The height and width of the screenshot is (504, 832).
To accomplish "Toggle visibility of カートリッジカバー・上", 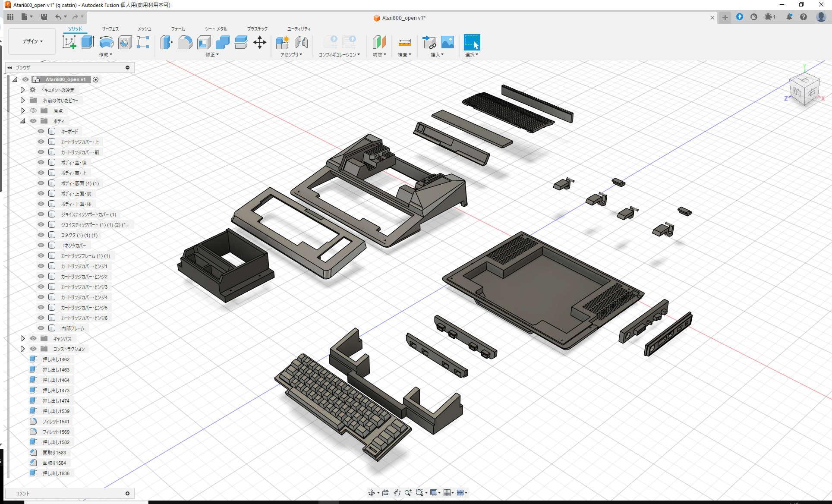I will coord(41,142).
